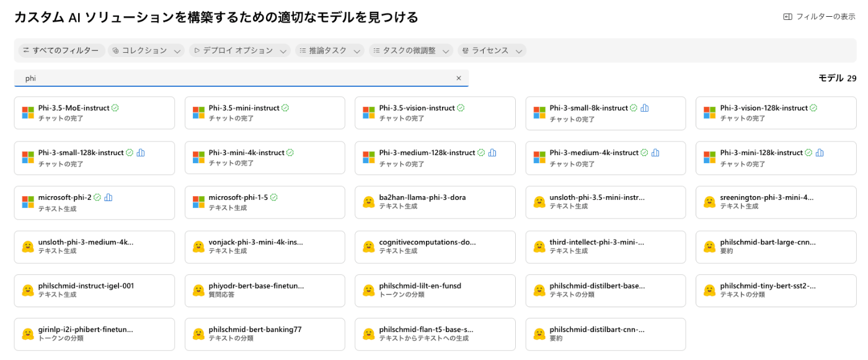Screen dimensions: 868x360
Task: Open the vonjack-phi-3-mini-4k-ins model card
Action: pos(265,246)
